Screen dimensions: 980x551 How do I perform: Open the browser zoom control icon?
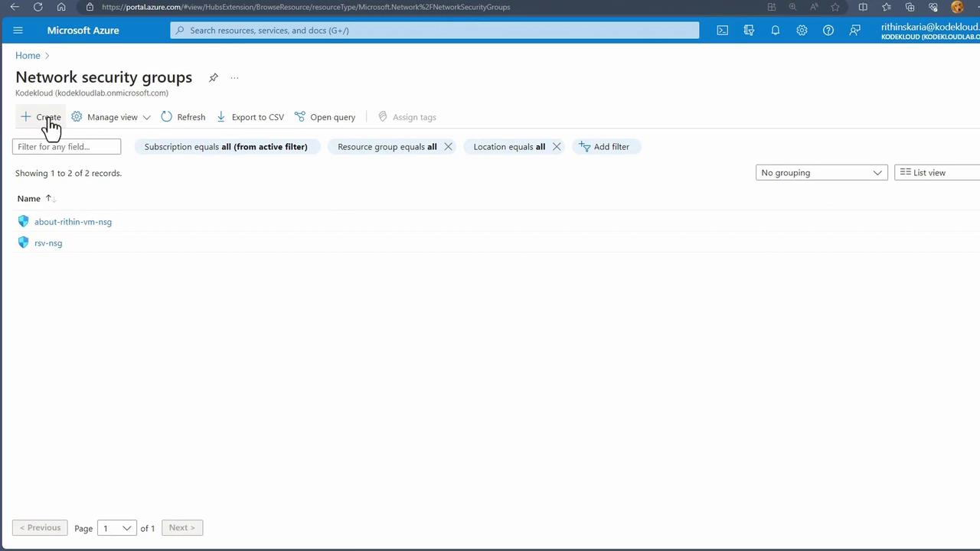pos(792,7)
